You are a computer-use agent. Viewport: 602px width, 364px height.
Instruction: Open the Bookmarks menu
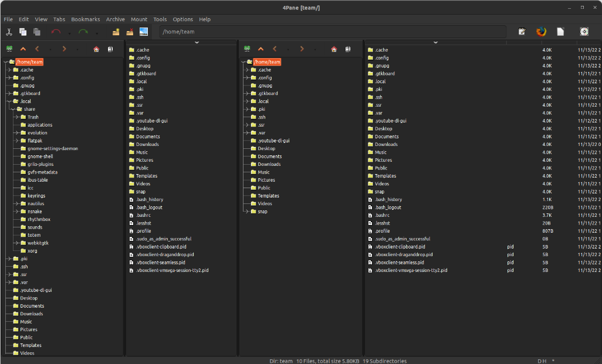[x=85, y=19]
